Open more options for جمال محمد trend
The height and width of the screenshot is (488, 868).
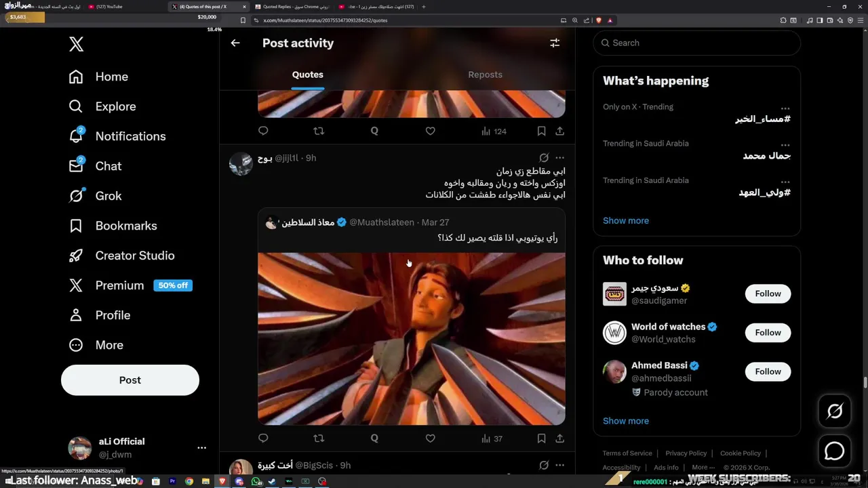785,144
